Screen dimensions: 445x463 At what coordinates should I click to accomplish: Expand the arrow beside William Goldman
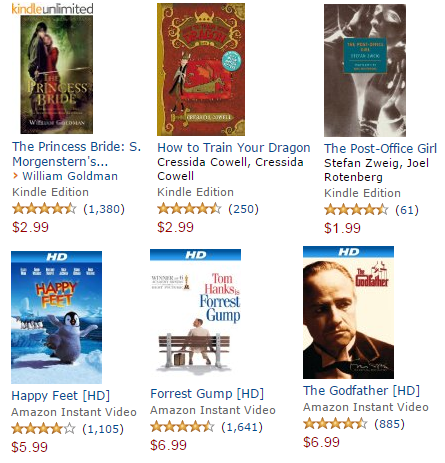pyautogui.click(x=15, y=176)
